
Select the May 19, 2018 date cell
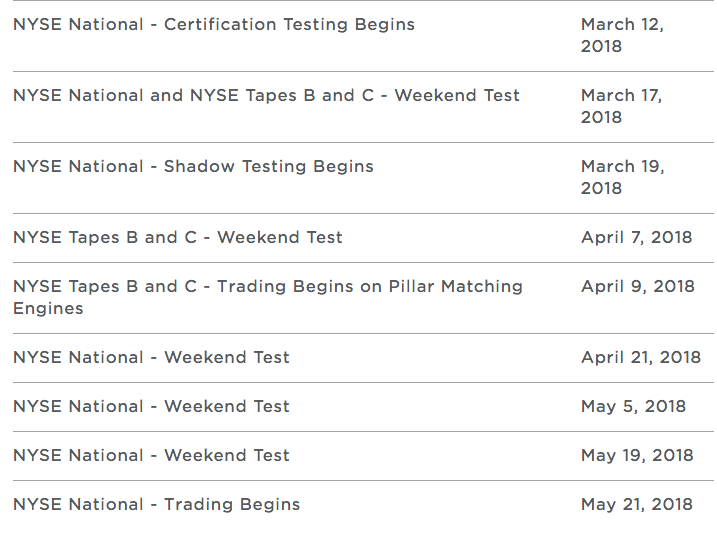[636, 456]
